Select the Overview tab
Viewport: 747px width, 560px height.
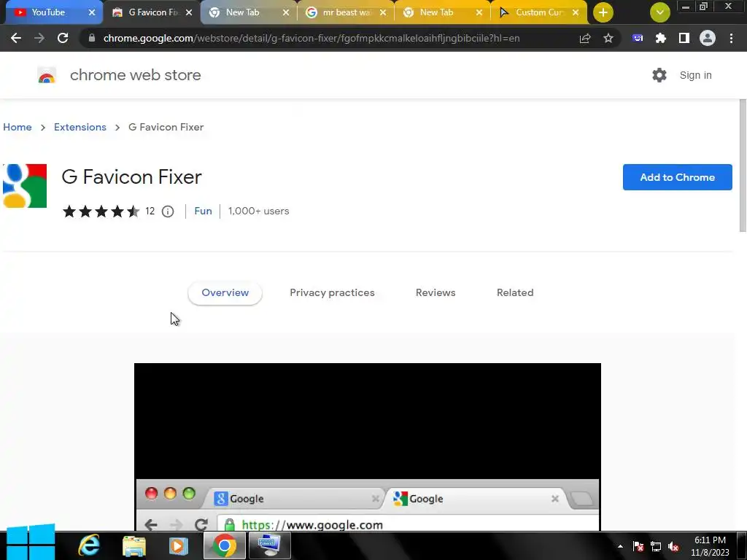[225, 292]
